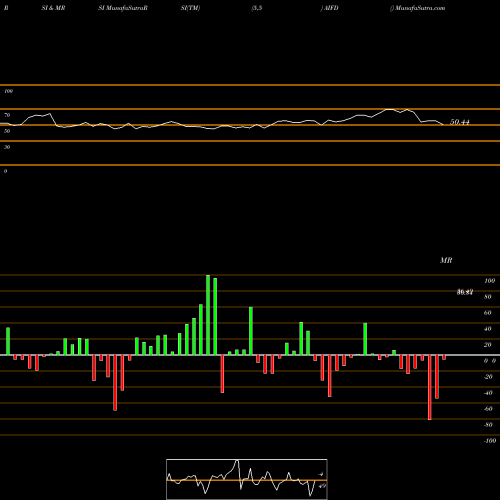Select the 0 label below RSI panel

tap(5, 171)
